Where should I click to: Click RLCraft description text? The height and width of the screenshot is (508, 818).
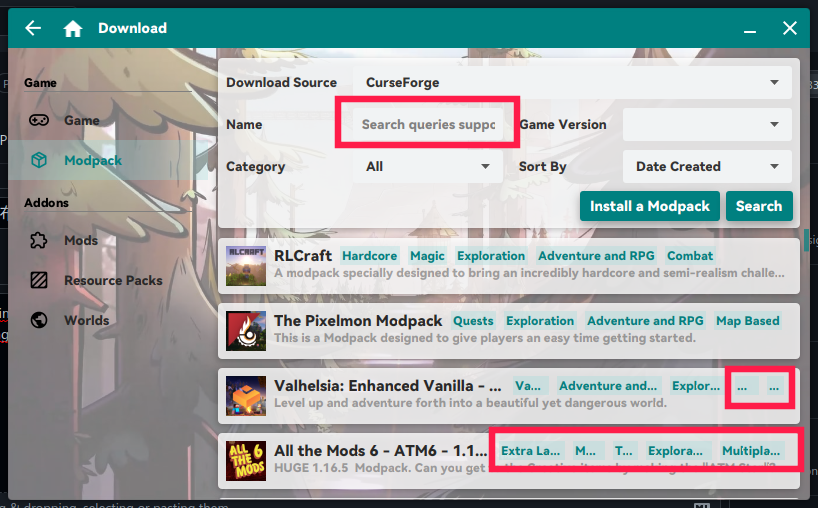(x=529, y=273)
